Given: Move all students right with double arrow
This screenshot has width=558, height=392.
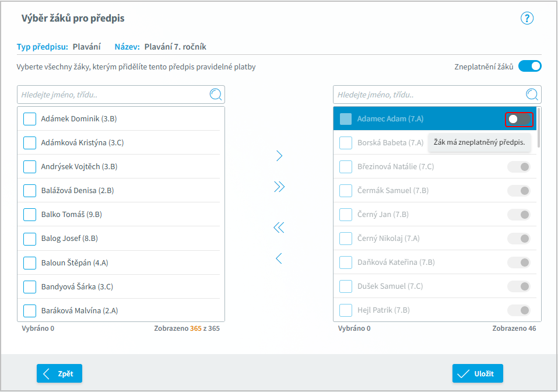Looking at the screenshot, I should (279, 187).
